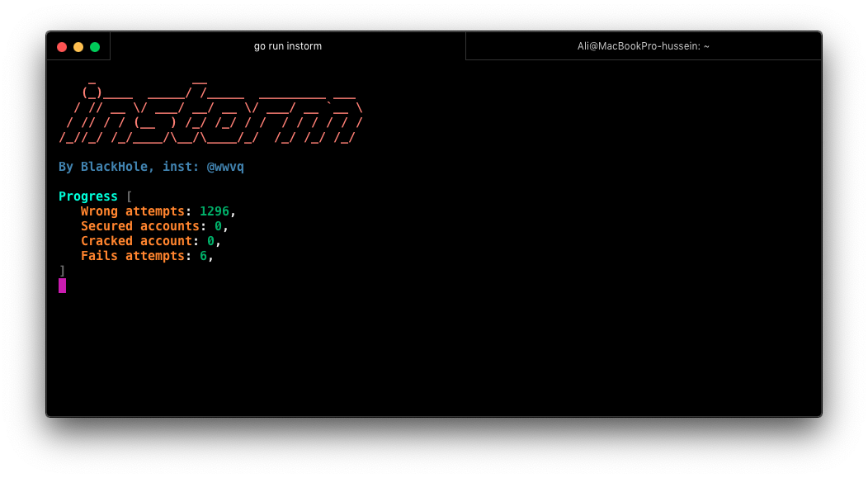Viewport: 868px width, 478px height.
Task: Close the terminal window with red button
Action: pyautogui.click(x=62, y=47)
